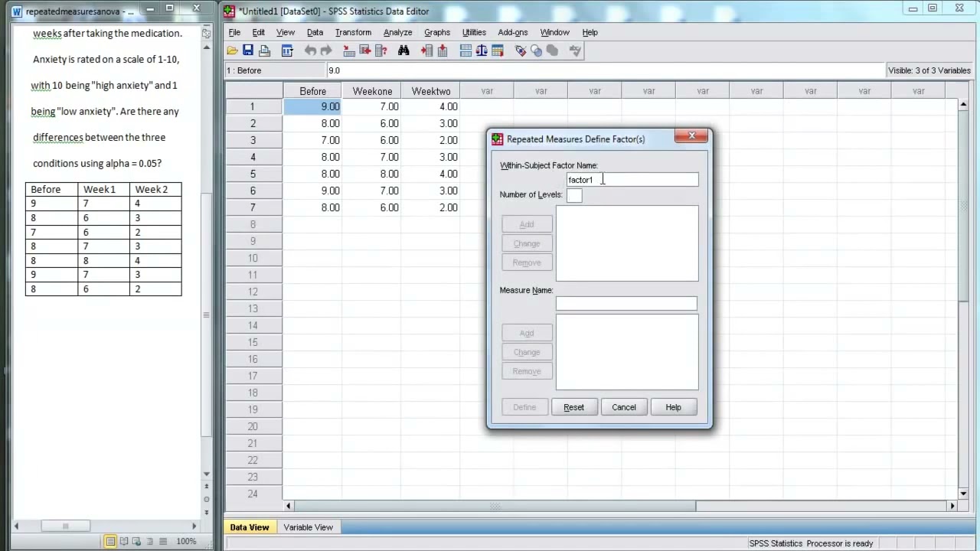The image size is (980, 551).
Task: Save the SPSS dataset with floppy icon
Action: coord(248,51)
